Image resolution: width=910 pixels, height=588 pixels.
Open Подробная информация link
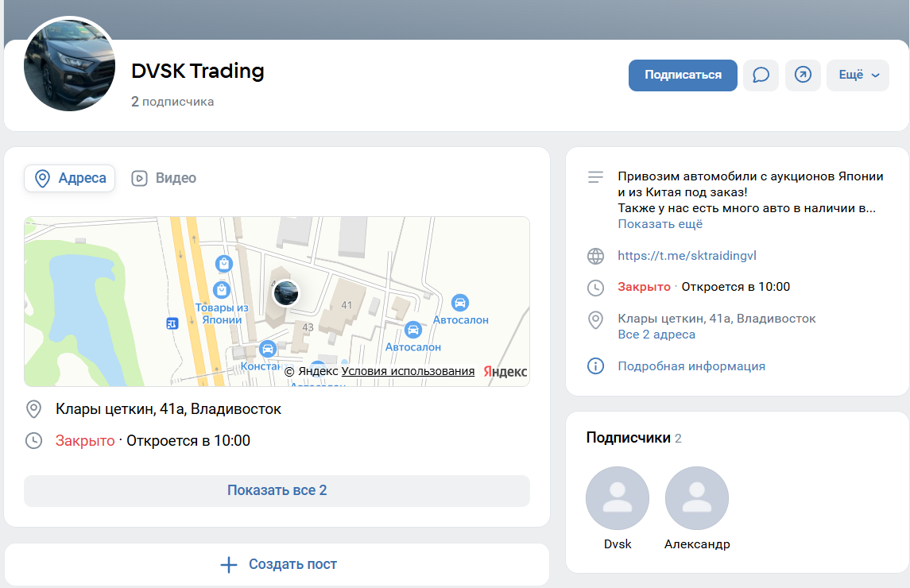[x=691, y=366]
